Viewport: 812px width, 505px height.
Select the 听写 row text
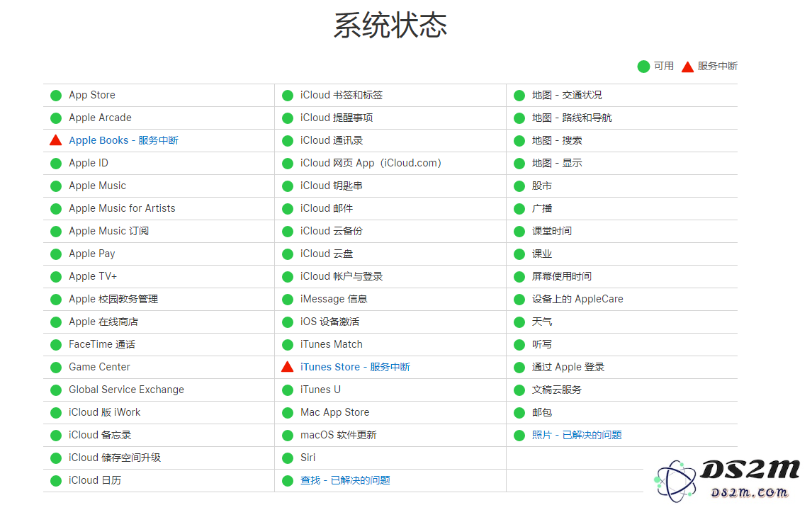point(542,345)
